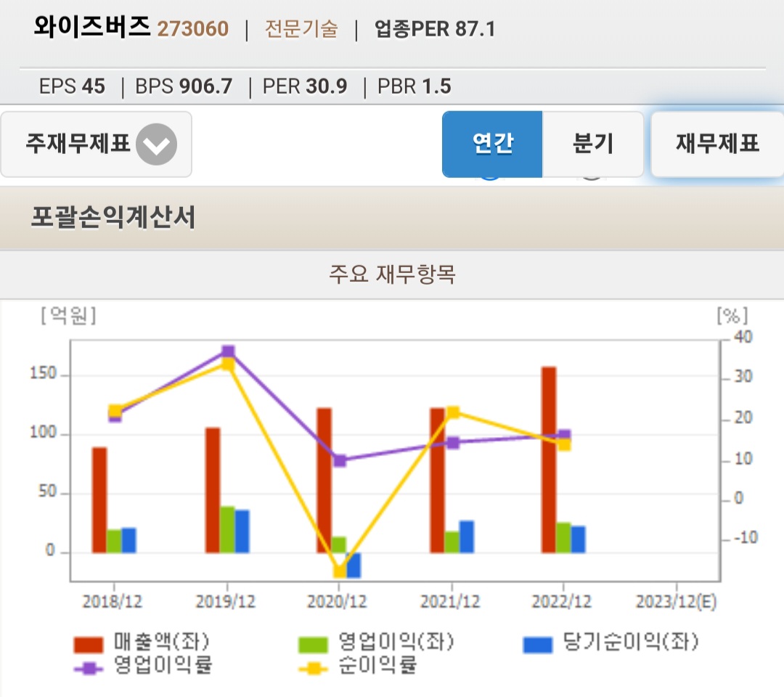Screen dimensions: 784x697
Task: Toggle the 영업이익(좌) green legend swatch
Action: [313, 645]
